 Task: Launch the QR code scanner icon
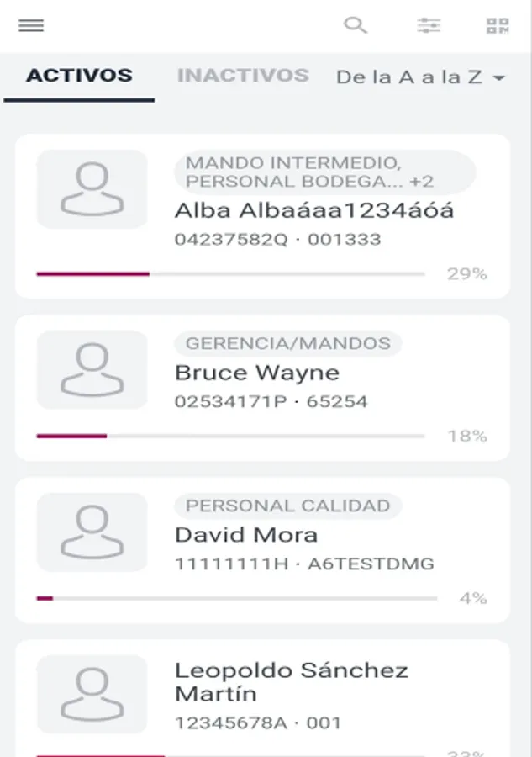(x=498, y=25)
